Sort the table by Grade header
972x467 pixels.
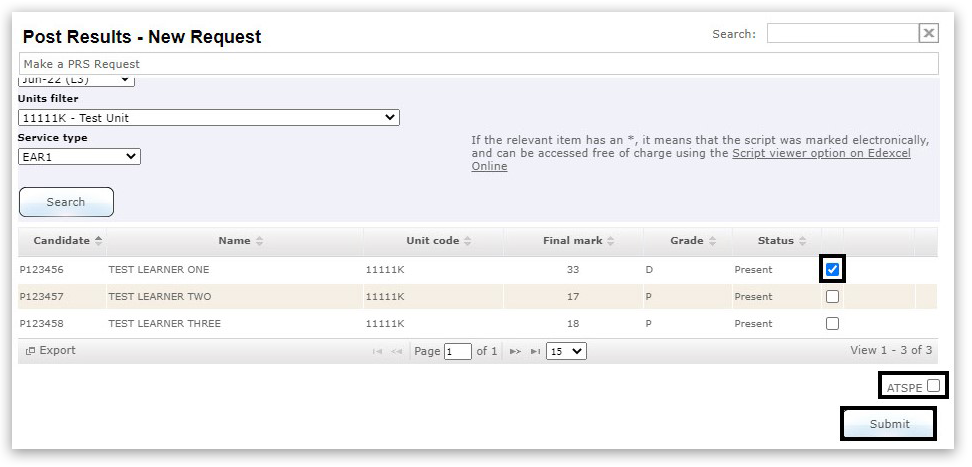click(x=686, y=241)
